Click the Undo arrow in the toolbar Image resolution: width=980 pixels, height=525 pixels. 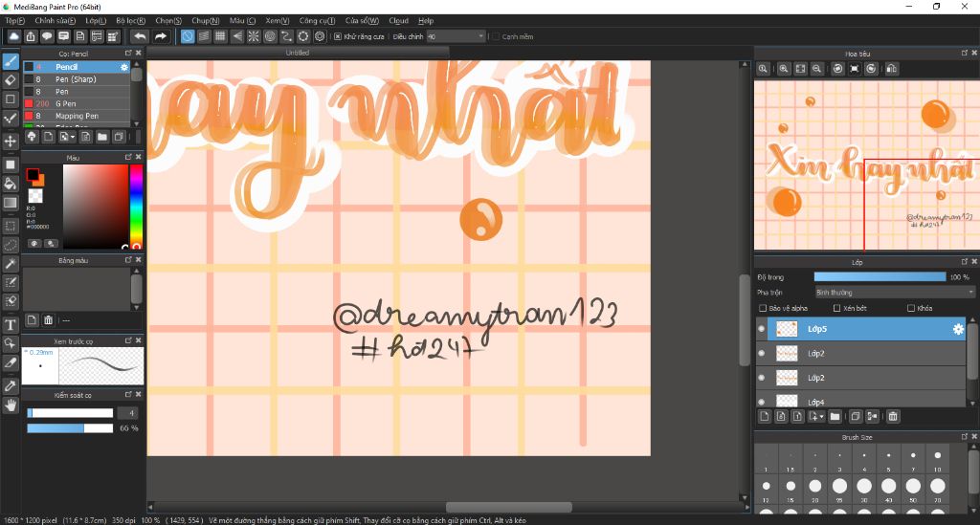tap(140, 36)
